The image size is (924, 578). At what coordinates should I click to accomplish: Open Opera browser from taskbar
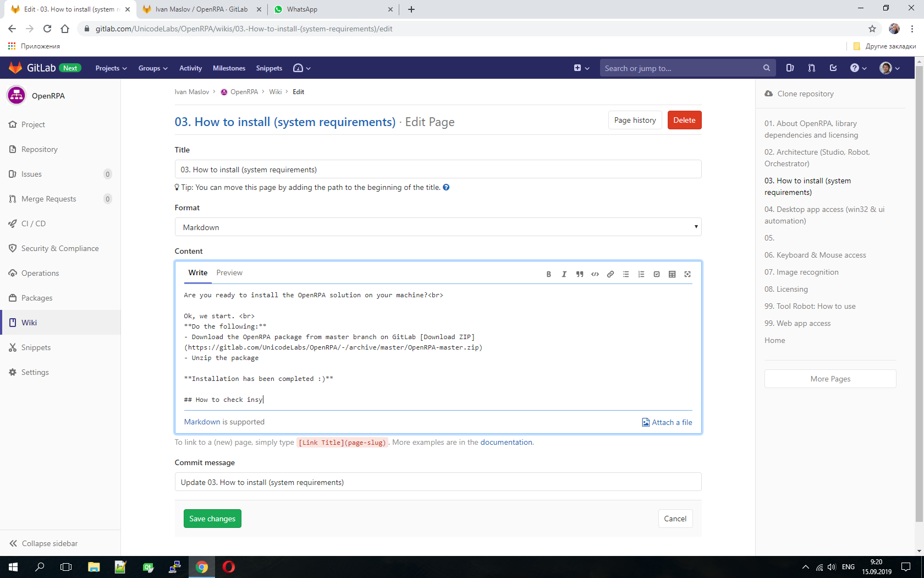[229, 567]
